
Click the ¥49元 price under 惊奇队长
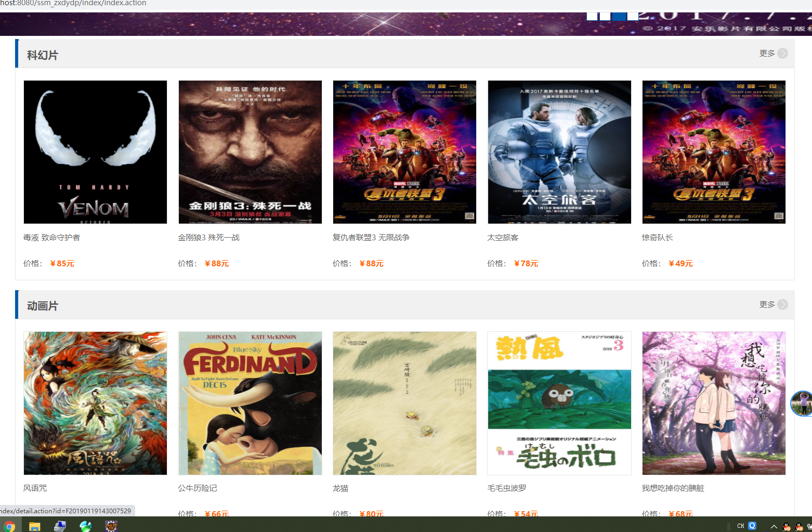click(680, 264)
